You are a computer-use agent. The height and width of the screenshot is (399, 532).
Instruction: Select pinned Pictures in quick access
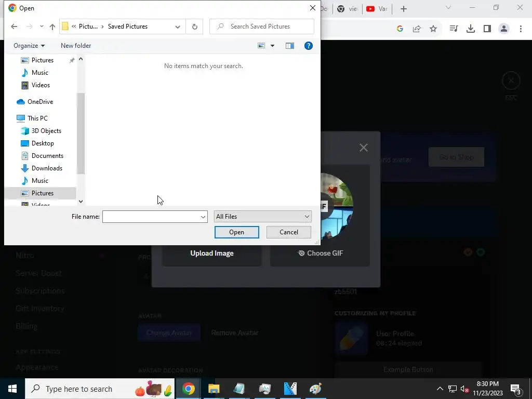pyautogui.click(x=42, y=60)
